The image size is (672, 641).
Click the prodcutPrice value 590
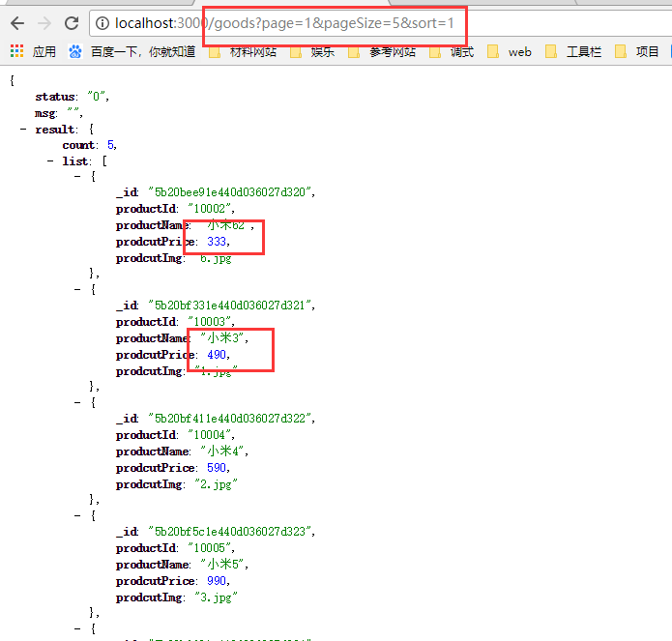pyautogui.click(x=217, y=468)
